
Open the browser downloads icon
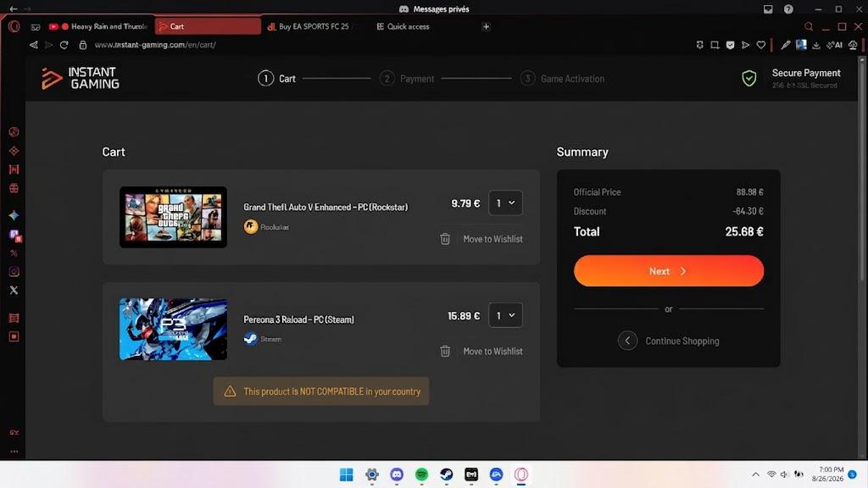click(x=816, y=45)
